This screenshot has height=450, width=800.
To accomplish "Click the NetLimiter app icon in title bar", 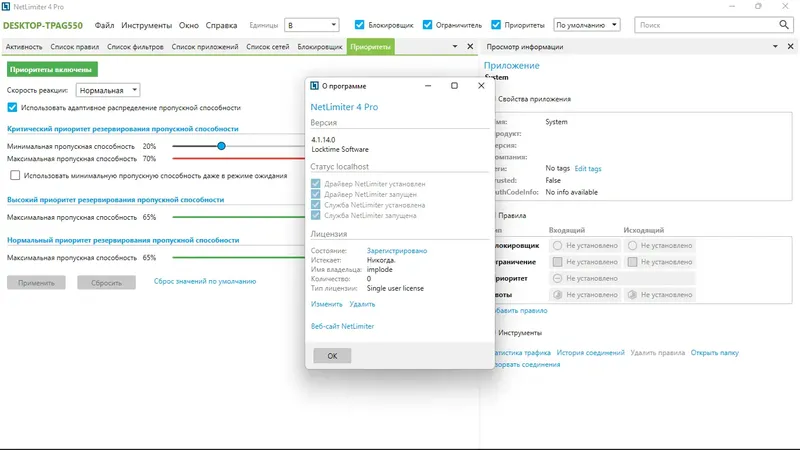I will pyautogui.click(x=6, y=7).
